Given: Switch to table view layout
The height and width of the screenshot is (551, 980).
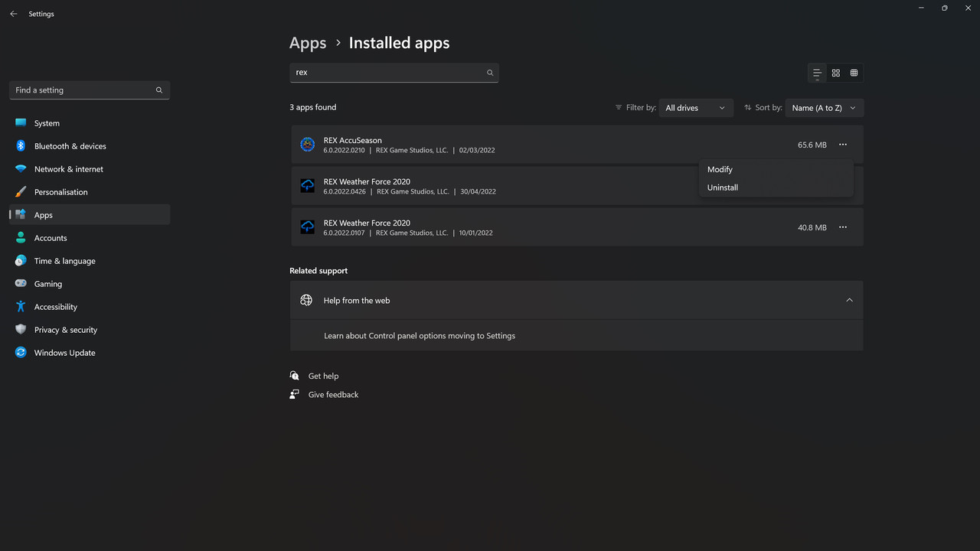Looking at the screenshot, I should 854,73.
